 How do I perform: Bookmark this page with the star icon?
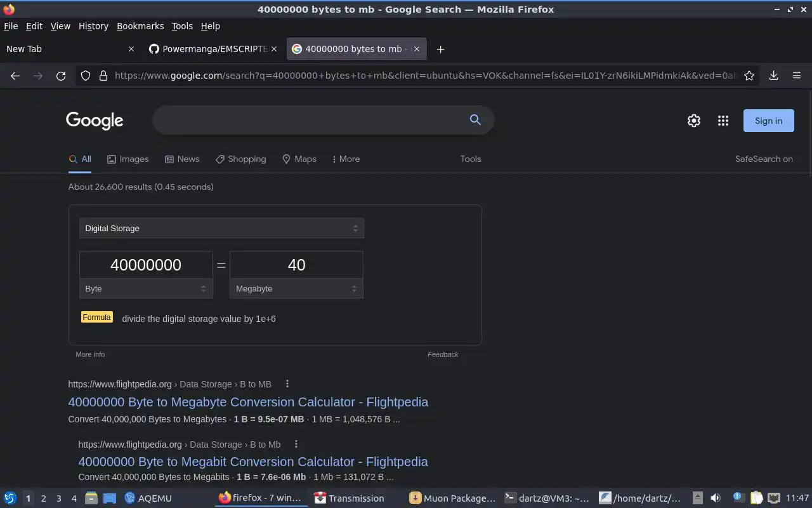749,76
